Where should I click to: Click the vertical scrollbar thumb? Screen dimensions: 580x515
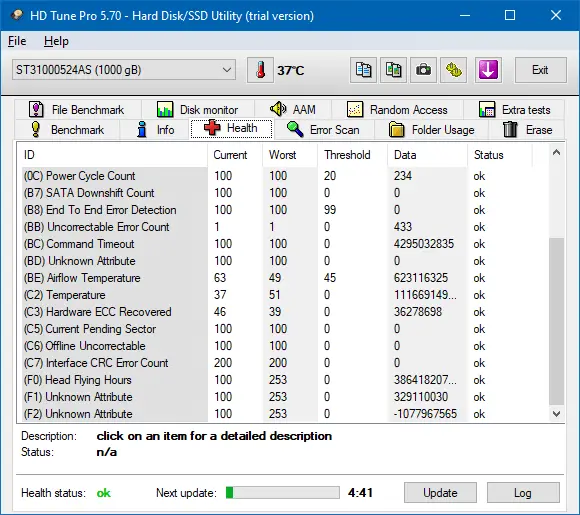tap(556, 321)
